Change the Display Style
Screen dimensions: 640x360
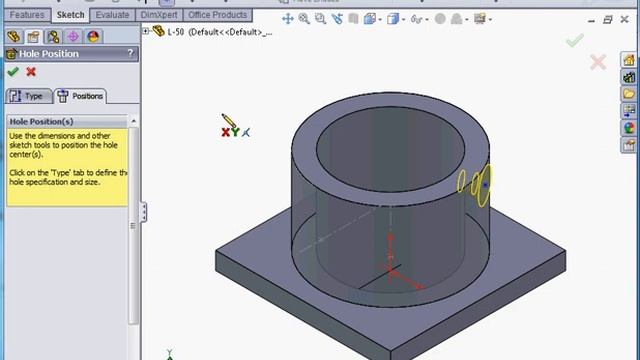click(393, 19)
